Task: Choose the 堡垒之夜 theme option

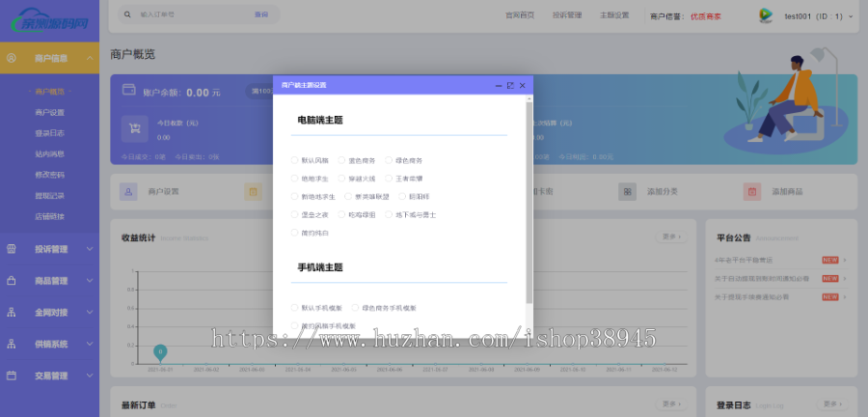Action: [x=295, y=214]
